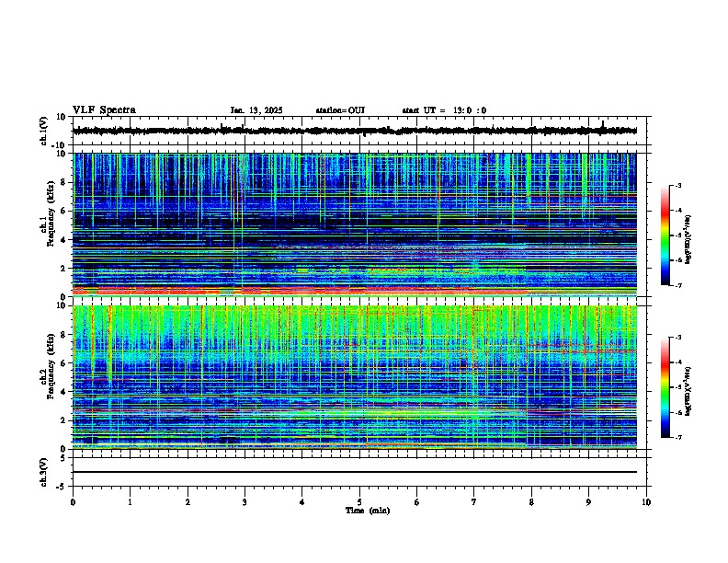
Task: Click time-axis tick label "8"
Action: point(531,502)
